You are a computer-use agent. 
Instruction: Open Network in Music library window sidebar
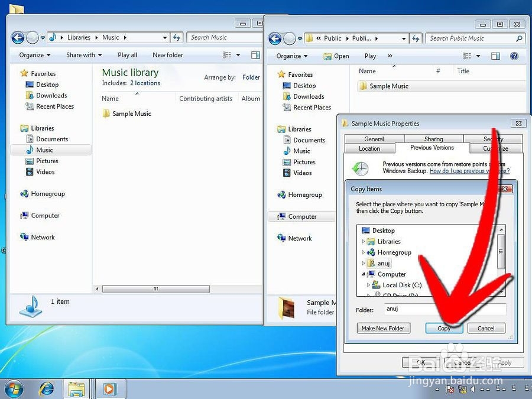coord(43,237)
